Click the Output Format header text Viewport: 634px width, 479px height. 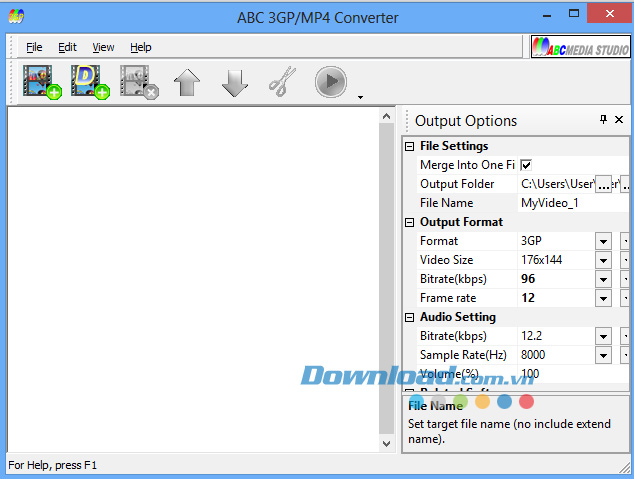pos(461,222)
